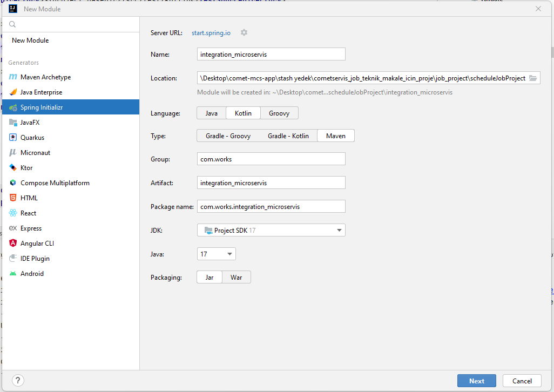Choose War packaging

(x=236, y=276)
